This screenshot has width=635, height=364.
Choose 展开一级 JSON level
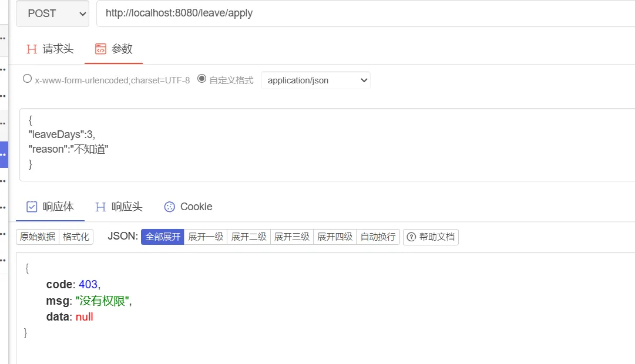point(206,237)
